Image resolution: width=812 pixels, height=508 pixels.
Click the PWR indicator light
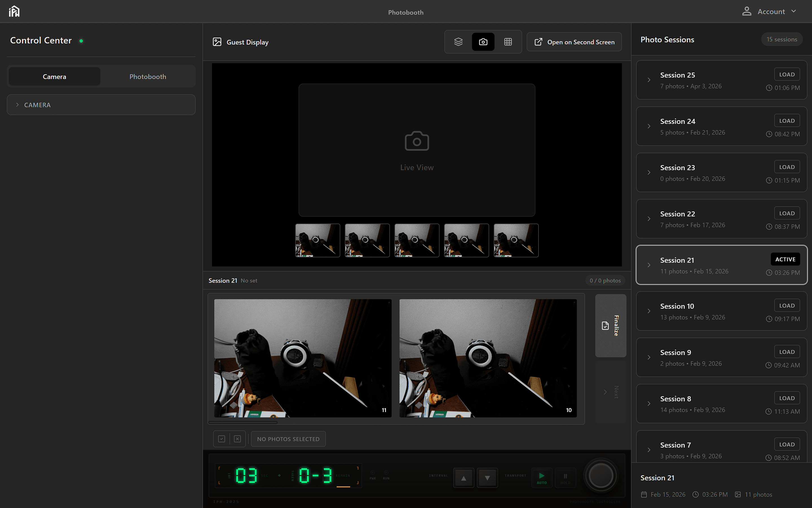point(372,473)
